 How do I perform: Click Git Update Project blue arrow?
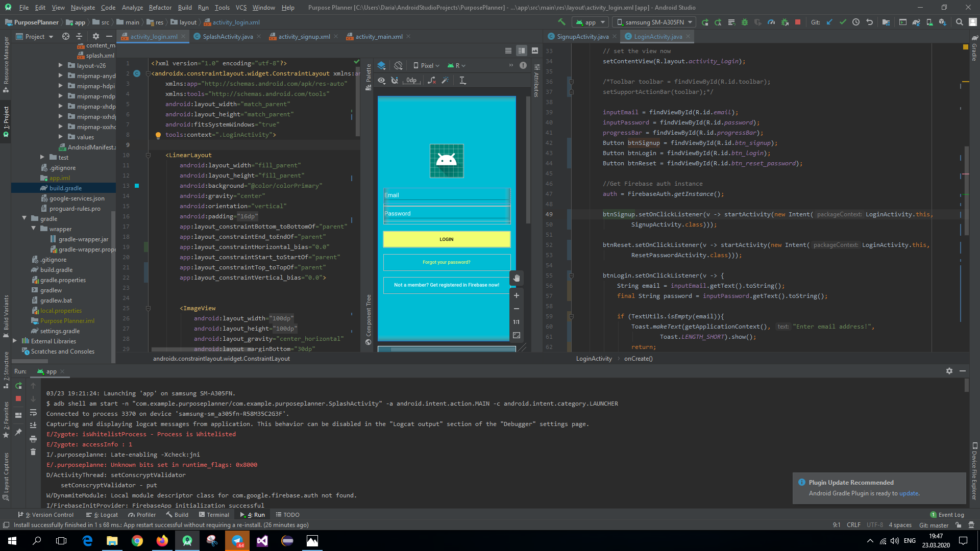[829, 22]
